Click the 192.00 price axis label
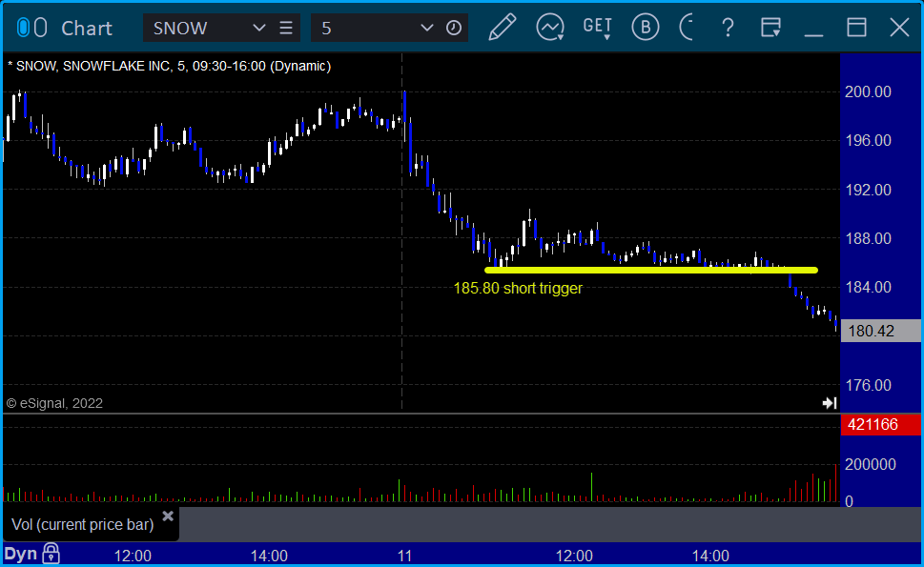Screen dimensions: 924x567 point(868,190)
